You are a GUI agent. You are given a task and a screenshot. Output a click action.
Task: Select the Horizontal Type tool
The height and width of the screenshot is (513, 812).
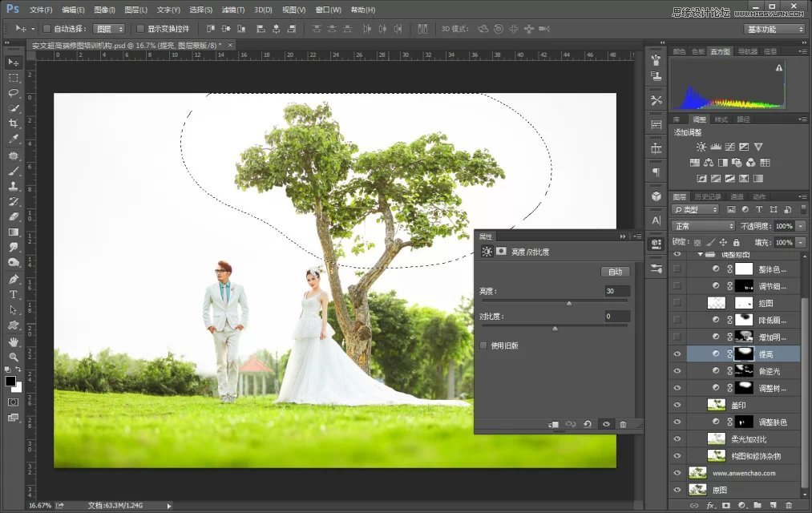coord(14,293)
